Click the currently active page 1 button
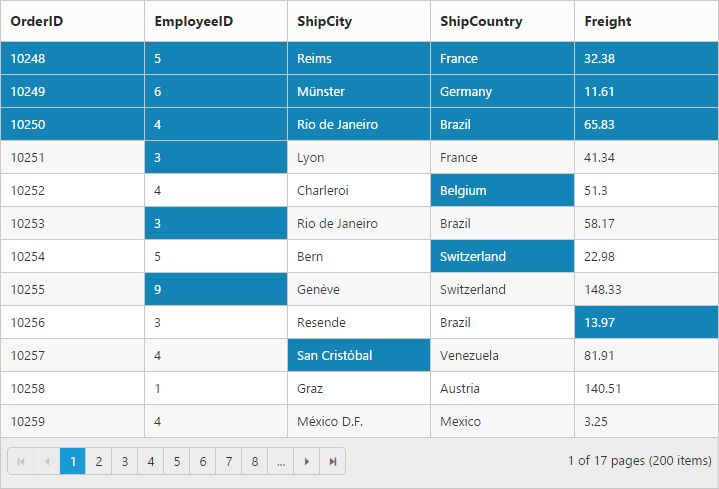 (72, 461)
